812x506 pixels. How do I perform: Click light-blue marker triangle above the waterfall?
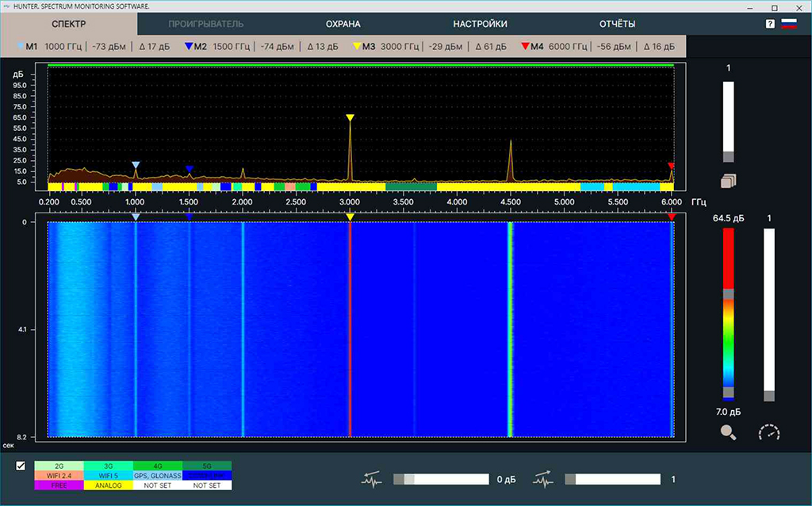click(x=136, y=217)
